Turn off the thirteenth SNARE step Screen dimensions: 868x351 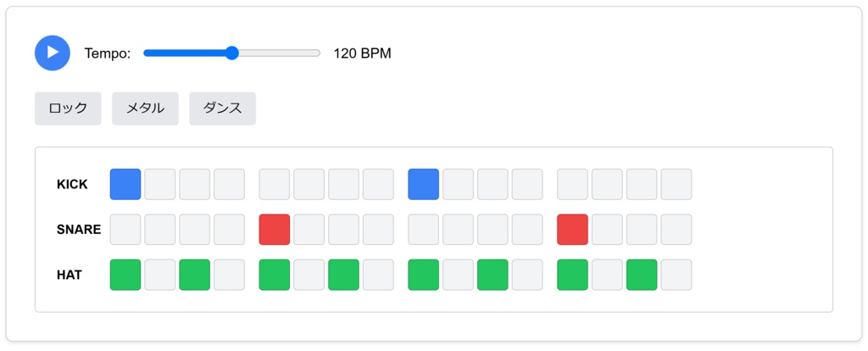(573, 230)
